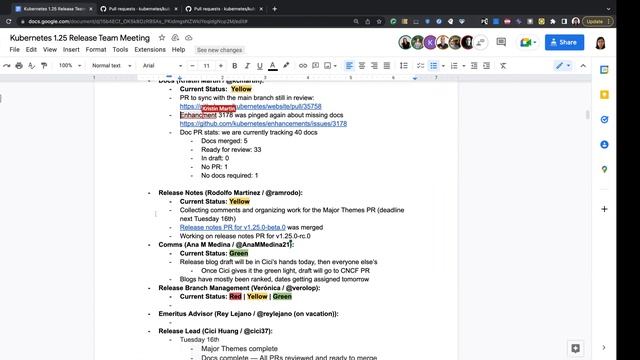
Task: Switch to second Pull requests browser tab
Action: click(224, 9)
